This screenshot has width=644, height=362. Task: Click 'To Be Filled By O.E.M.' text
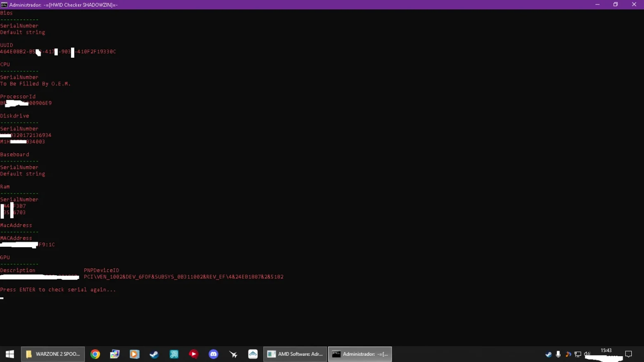click(36, 84)
